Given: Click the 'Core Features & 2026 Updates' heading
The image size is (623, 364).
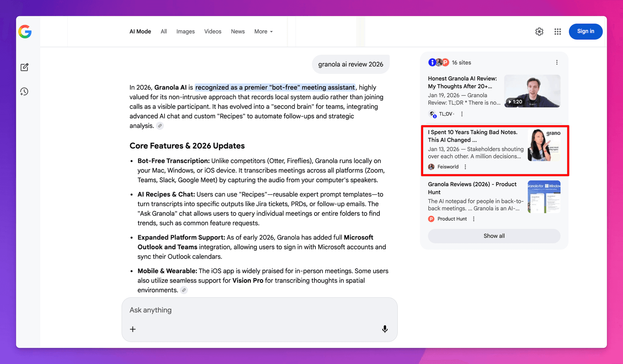Looking at the screenshot, I should coord(187,146).
